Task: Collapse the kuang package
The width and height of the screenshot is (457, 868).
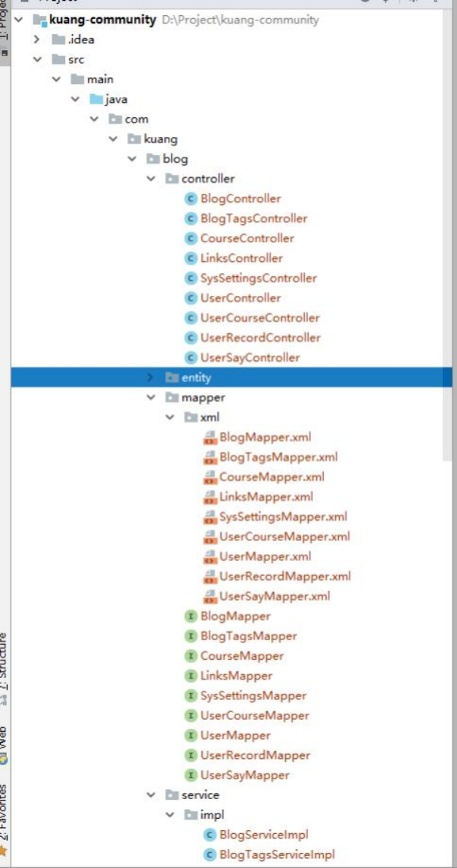Action: pyautogui.click(x=113, y=139)
